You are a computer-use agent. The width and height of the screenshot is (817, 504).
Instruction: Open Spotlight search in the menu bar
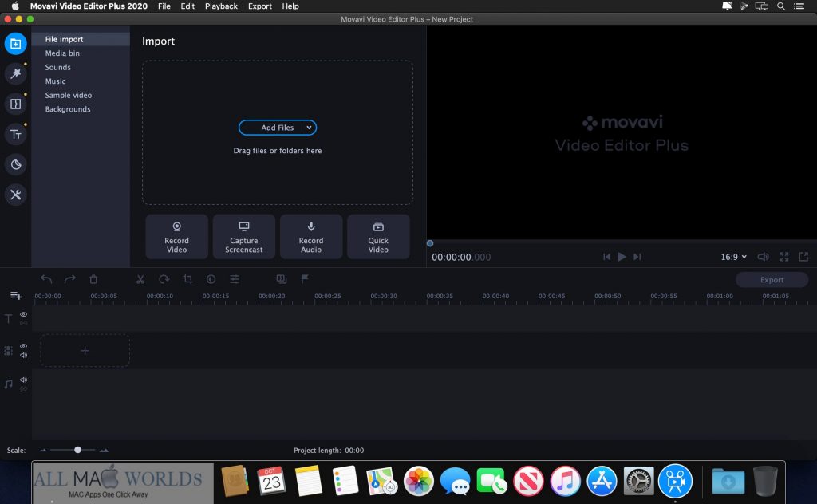click(x=781, y=6)
